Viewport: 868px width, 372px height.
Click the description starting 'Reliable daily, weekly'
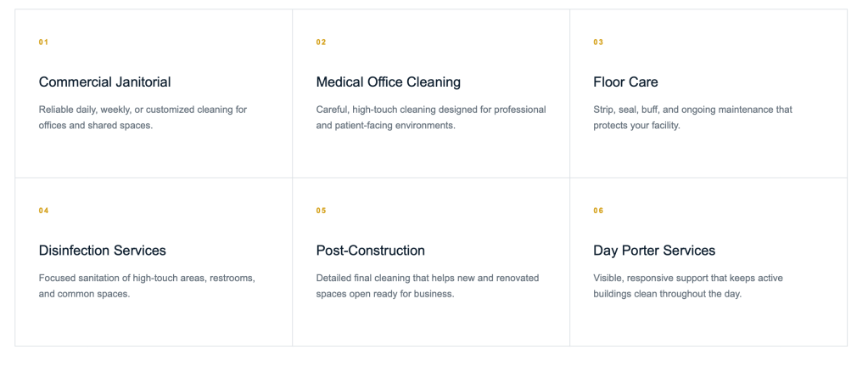(143, 117)
